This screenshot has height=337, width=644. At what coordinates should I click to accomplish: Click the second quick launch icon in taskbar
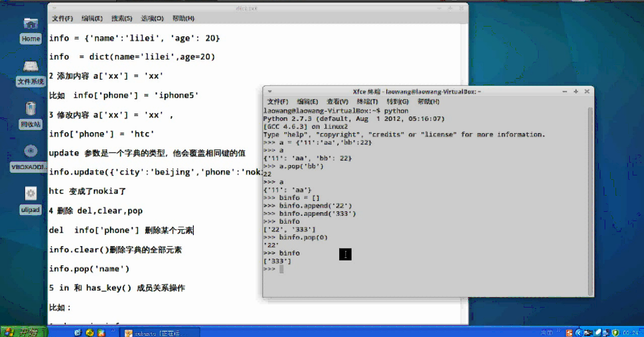[x=89, y=333]
